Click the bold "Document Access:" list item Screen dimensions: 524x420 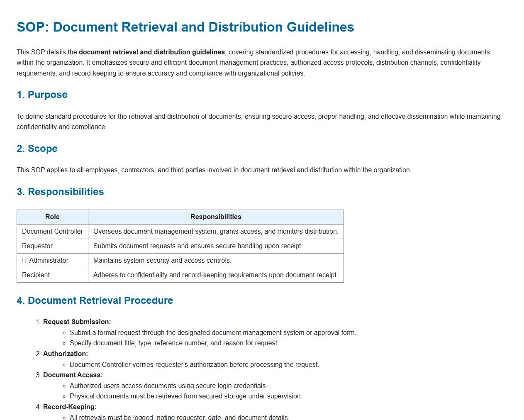(73, 375)
